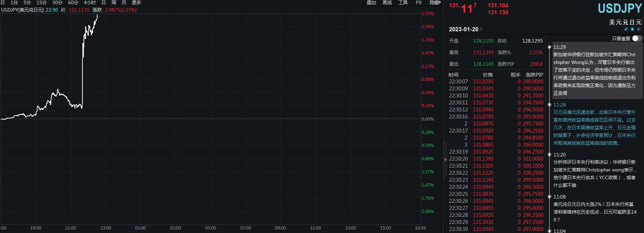This screenshot has width=644, height=233.
Task: Expand the 隐藏 arrow button
Action: [x=435, y=2]
